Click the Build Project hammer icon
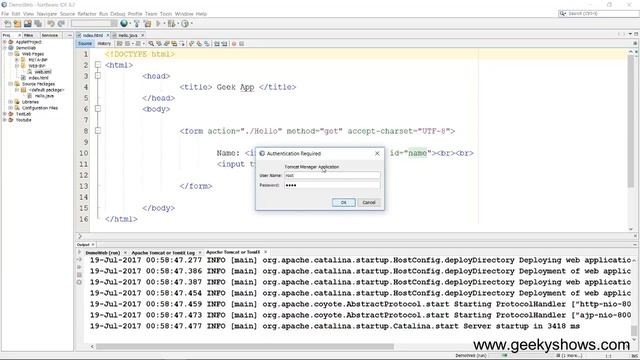This screenshot has width=640, height=360. point(137,24)
